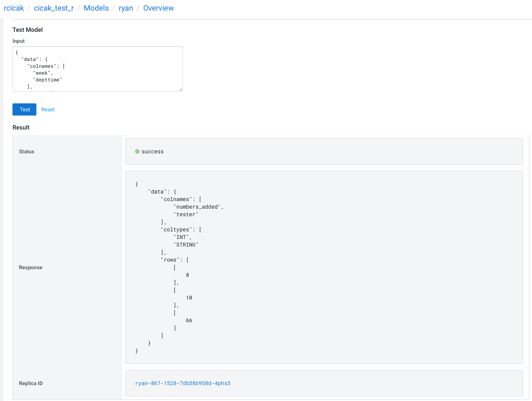
Task: Select the Status row label
Action: [27, 151]
